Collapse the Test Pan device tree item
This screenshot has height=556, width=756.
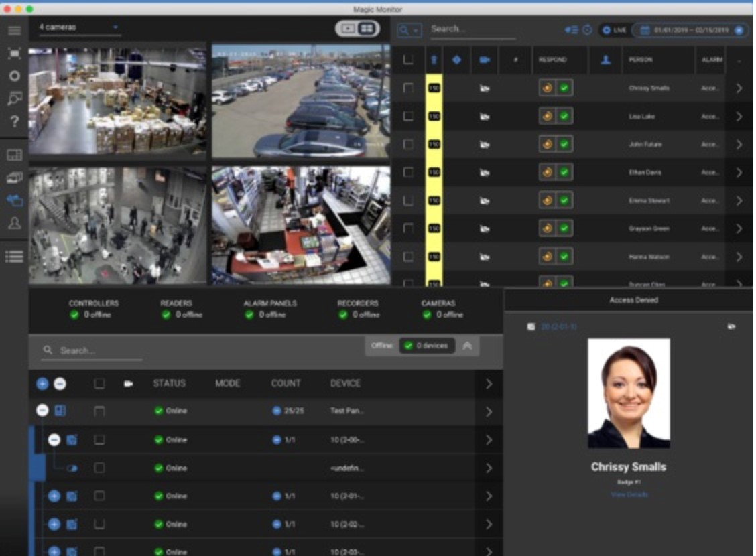pyautogui.click(x=42, y=411)
